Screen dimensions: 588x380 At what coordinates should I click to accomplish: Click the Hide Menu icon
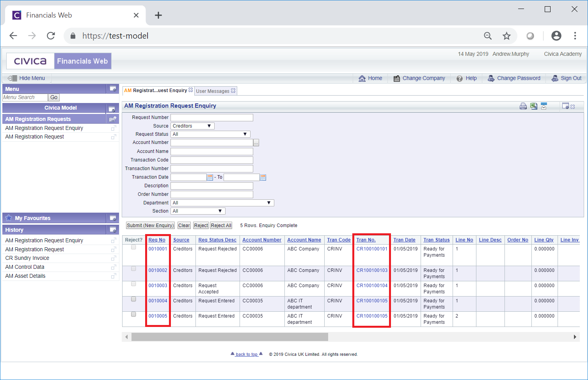(x=12, y=78)
